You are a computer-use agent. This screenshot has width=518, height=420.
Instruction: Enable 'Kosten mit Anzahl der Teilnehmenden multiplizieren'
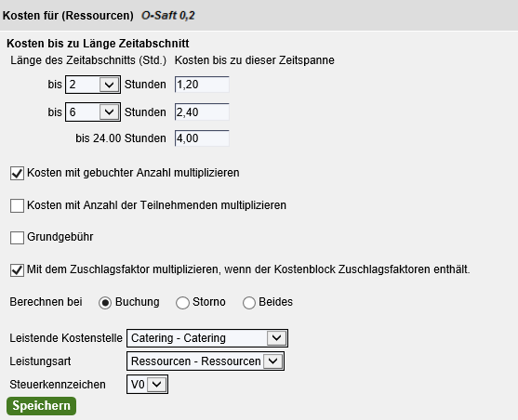17,205
